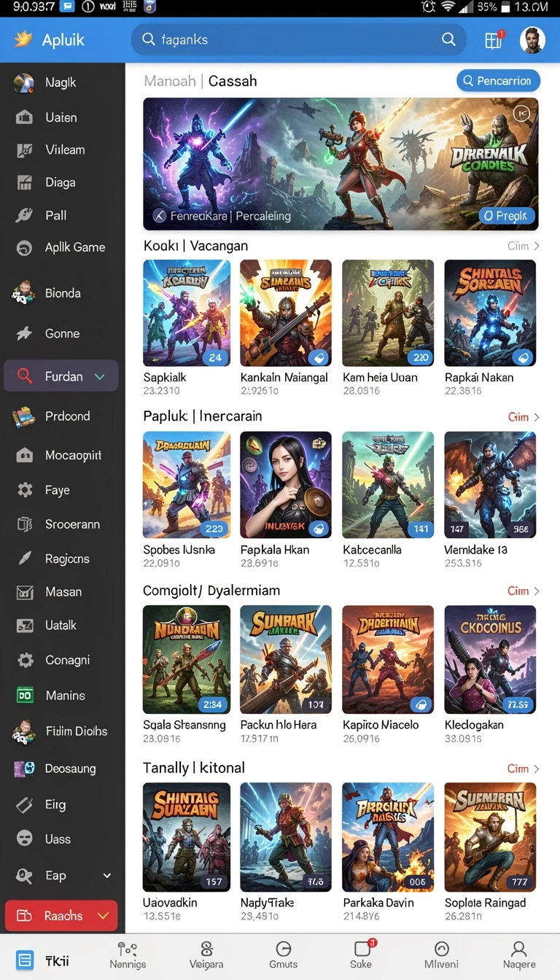This screenshot has width=560, height=980.
Task: Click FenredKare back arrow on banner
Action: tap(160, 216)
